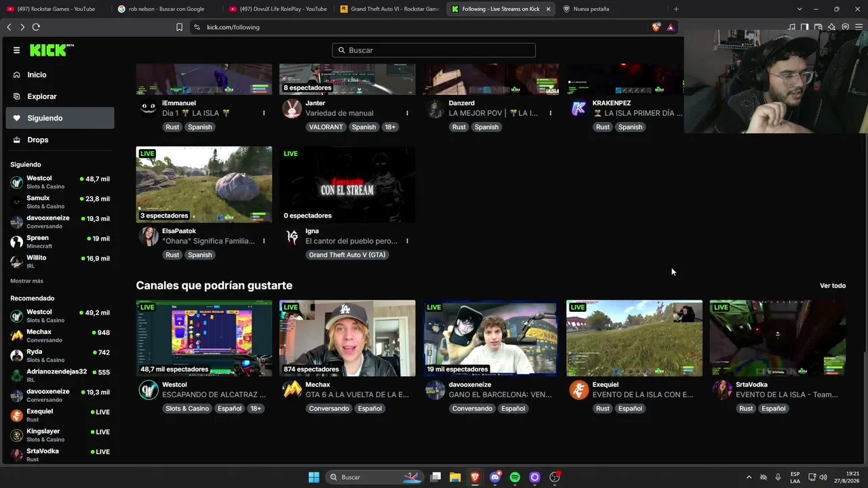Open Samulx in the Siguiendo sidebar list
The height and width of the screenshot is (488, 868).
(60, 202)
